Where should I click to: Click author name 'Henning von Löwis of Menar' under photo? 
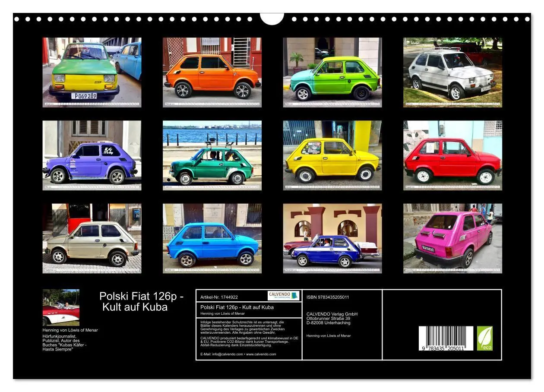point(70,330)
